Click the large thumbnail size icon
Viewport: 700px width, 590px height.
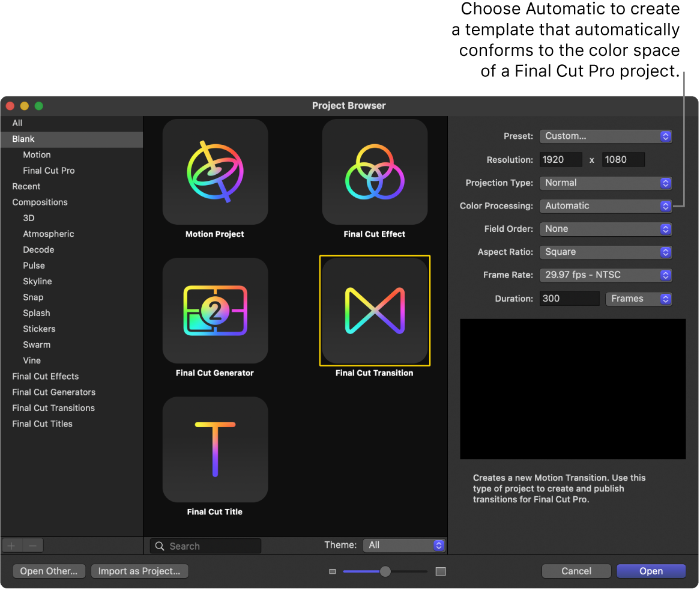pyautogui.click(x=441, y=571)
